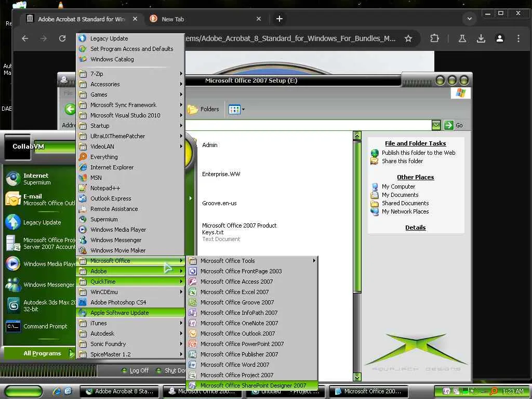Screen dimensions: 532x399
Task: Toggle Folders view in Explorer toolbar
Action: click(x=203, y=109)
